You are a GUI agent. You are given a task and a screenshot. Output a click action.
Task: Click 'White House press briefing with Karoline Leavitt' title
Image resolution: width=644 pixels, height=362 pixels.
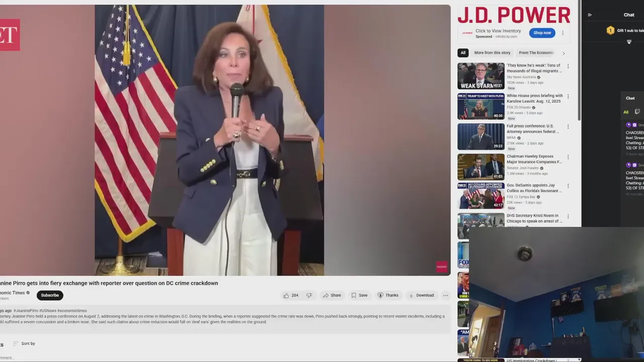[534, 99]
